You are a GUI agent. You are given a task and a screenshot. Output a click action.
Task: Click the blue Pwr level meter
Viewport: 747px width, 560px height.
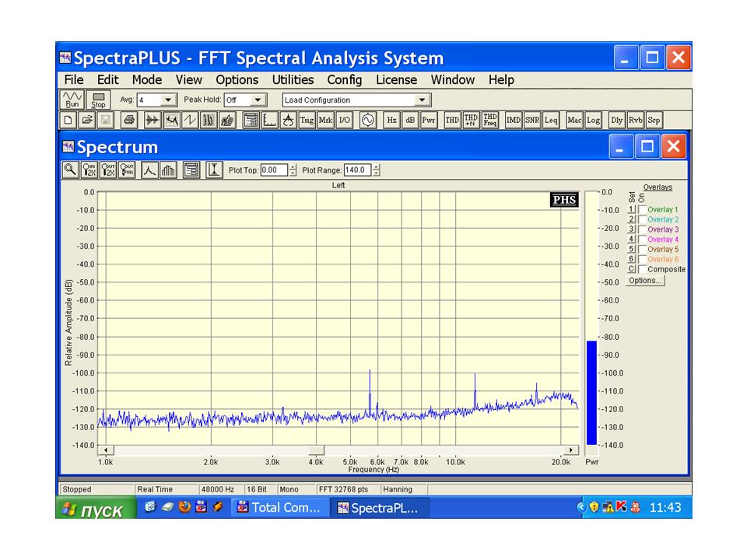point(591,393)
